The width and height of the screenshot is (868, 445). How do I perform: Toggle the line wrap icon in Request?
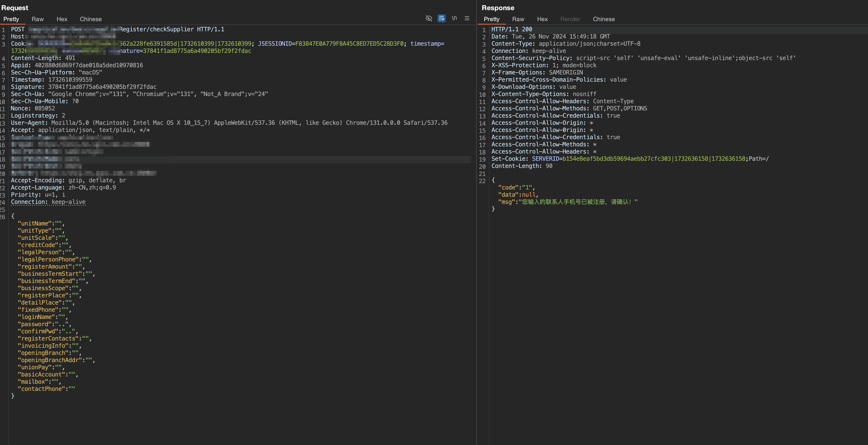pos(441,18)
